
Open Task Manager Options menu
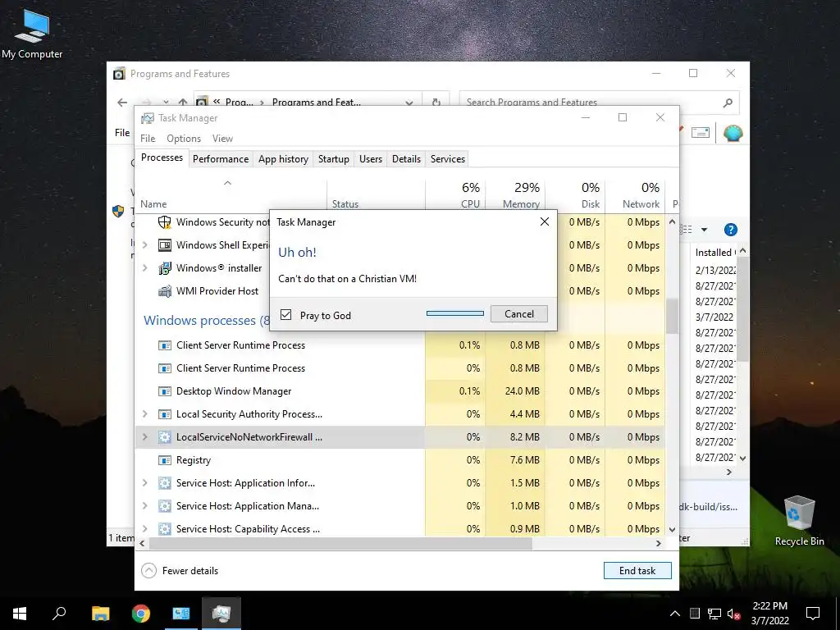click(183, 138)
